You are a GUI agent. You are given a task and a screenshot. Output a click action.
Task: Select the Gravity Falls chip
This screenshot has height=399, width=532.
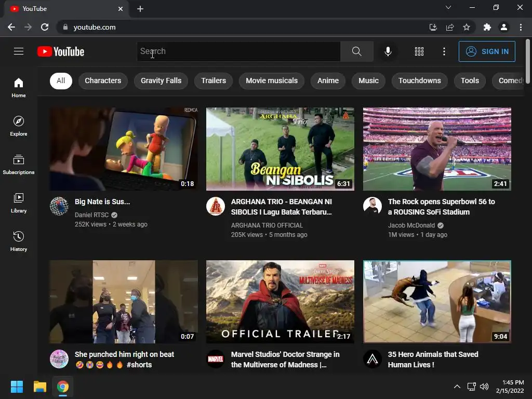161,81
